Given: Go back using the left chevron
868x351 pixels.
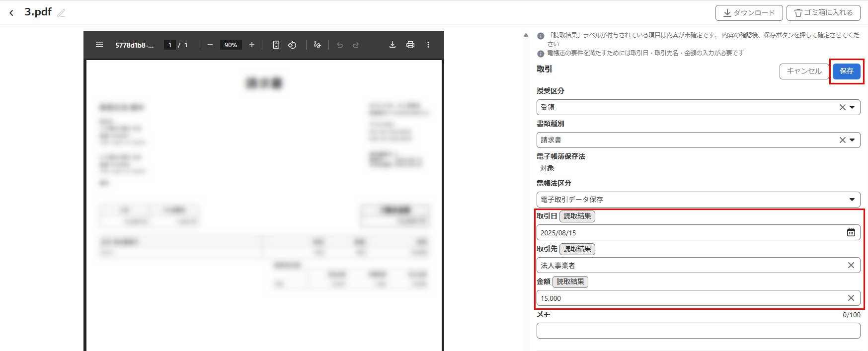Looking at the screenshot, I should click(x=11, y=13).
